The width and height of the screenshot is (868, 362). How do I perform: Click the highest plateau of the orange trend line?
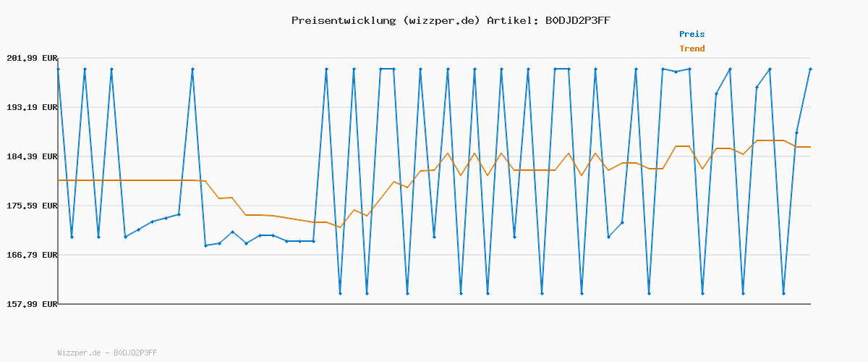(x=770, y=140)
